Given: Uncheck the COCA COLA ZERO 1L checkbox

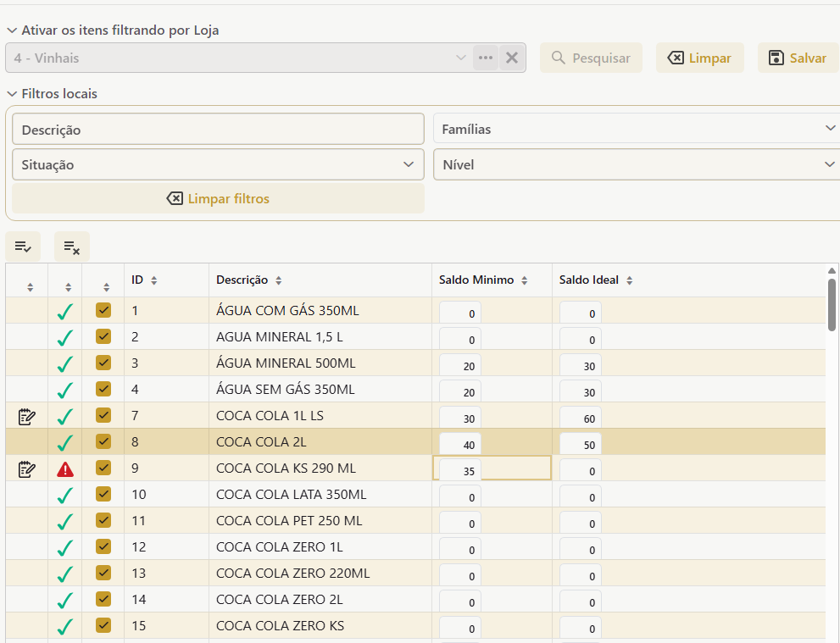Looking at the screenshot, I should pyautogui.click(x=103, y=546).
